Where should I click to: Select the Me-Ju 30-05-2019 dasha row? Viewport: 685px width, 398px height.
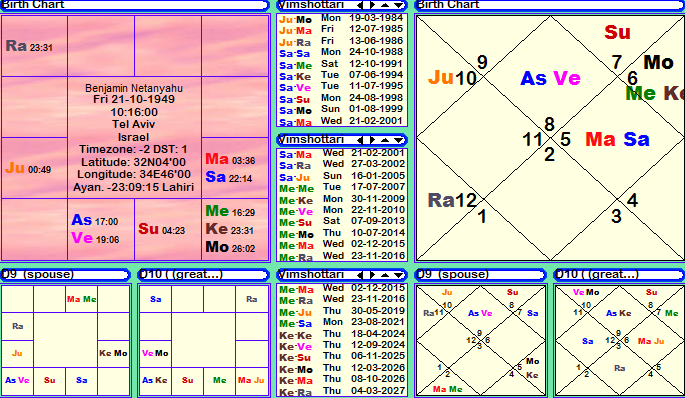pos(342,311)
